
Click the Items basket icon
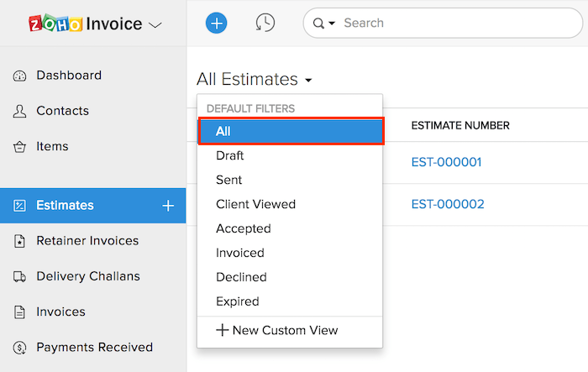click(20, 147)
